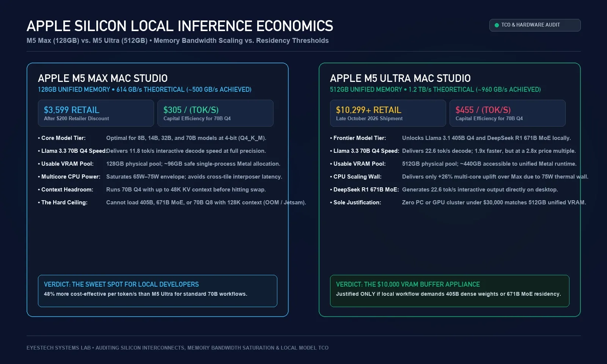The image size is (607, 364).
Task: Click the Late October 2026 Shipment note
Action: point(369,119)
